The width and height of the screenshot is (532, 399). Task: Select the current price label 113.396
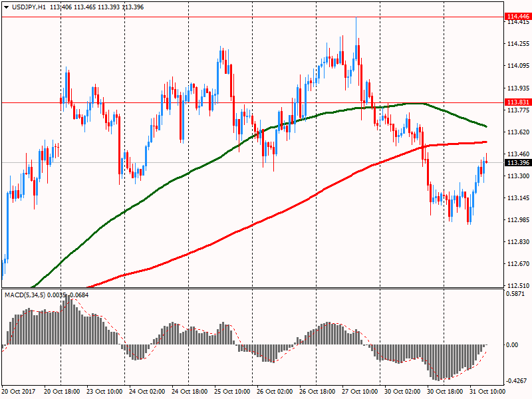(x=518, y=163)
